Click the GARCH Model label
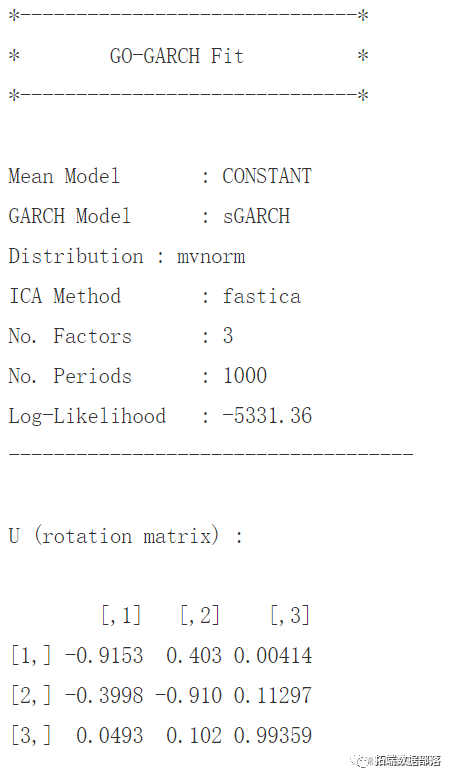This screenshot has width=455, height=781. point(70,216)
